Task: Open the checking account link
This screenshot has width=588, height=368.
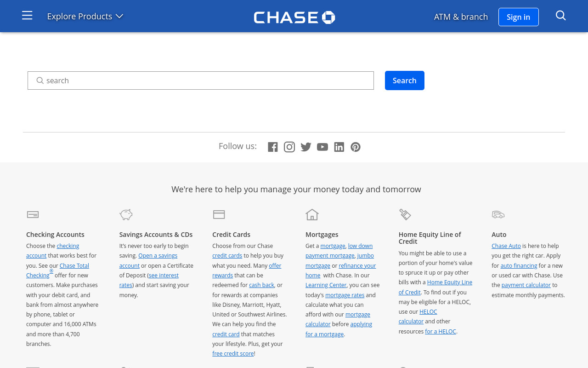Action: 52,251
